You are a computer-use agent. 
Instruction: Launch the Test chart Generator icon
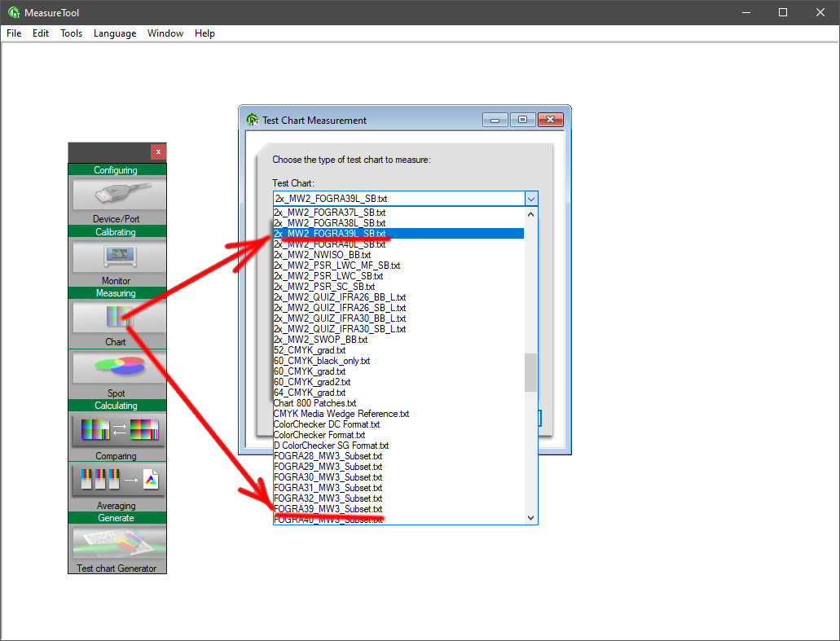point(117,542)
